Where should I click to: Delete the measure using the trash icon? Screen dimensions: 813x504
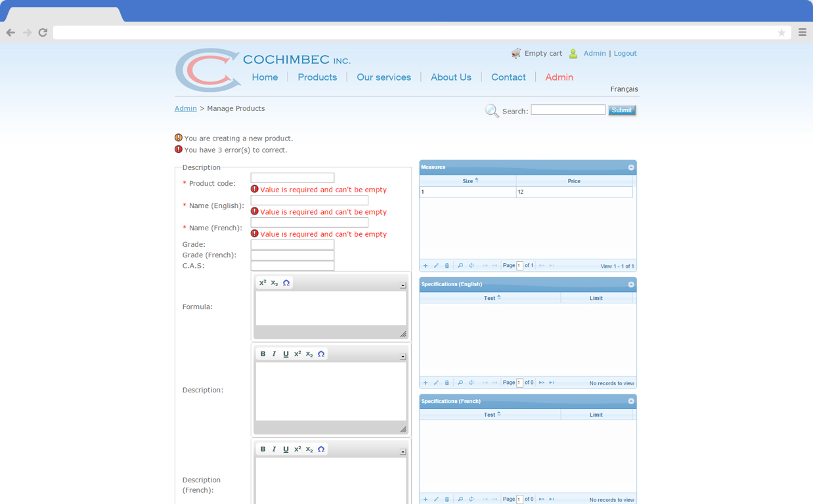click(447, 265)
